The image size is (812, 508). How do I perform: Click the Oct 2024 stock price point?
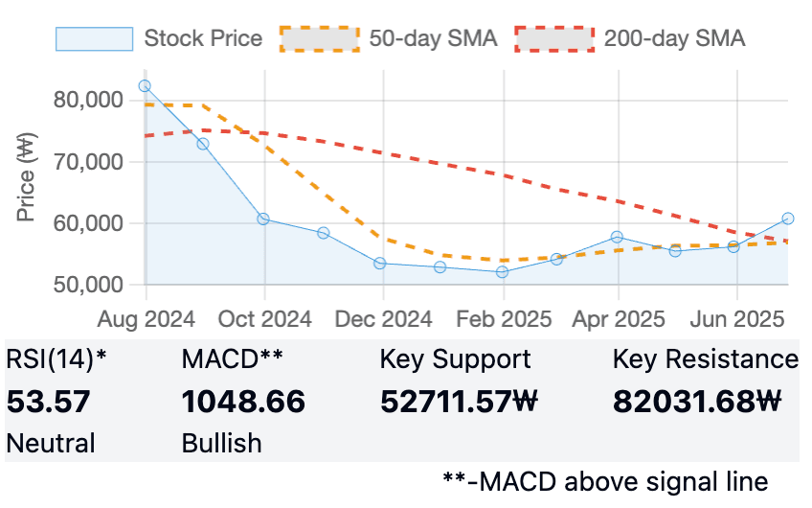(x=263, y=219)
